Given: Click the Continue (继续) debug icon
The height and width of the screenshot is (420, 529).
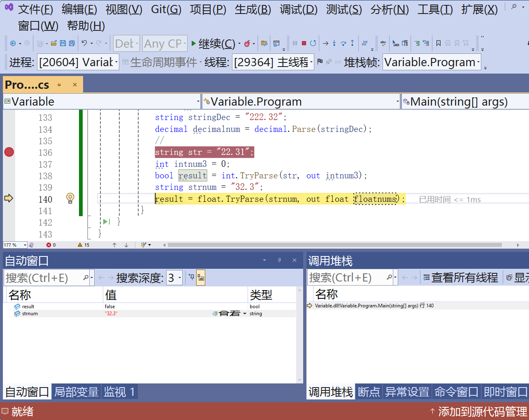Looking at the screenshot, I should [x=193, y=43].
